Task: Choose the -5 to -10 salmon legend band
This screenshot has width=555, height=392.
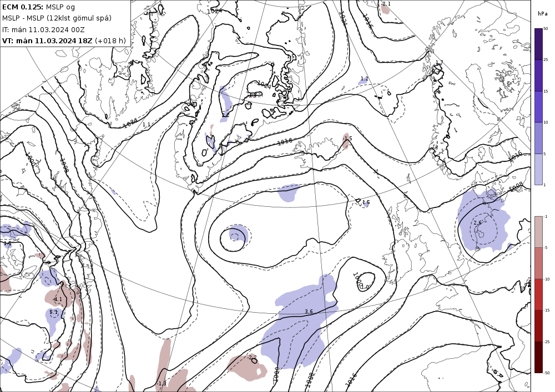Action: (538, 263)
